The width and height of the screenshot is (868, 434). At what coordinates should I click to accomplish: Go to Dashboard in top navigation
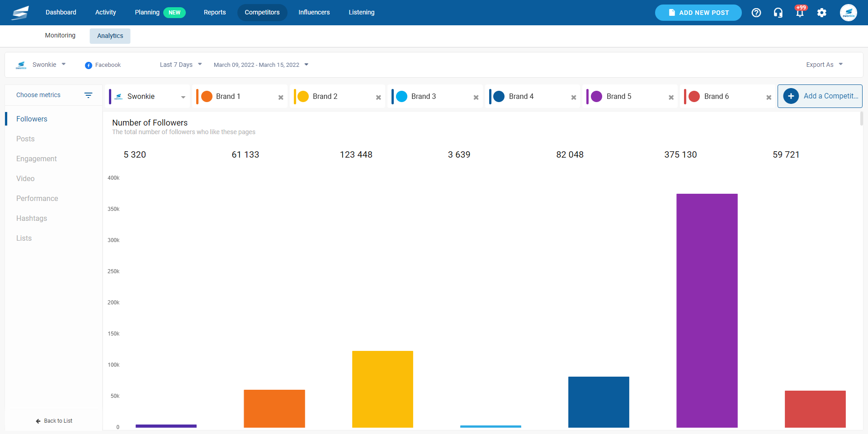click(61, 13)
